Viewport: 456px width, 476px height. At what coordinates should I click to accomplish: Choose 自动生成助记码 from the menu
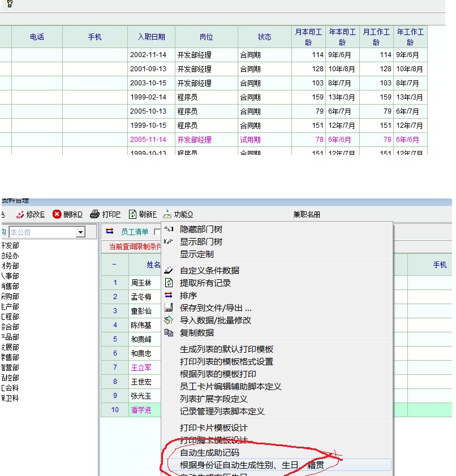[x=209, y=453]
